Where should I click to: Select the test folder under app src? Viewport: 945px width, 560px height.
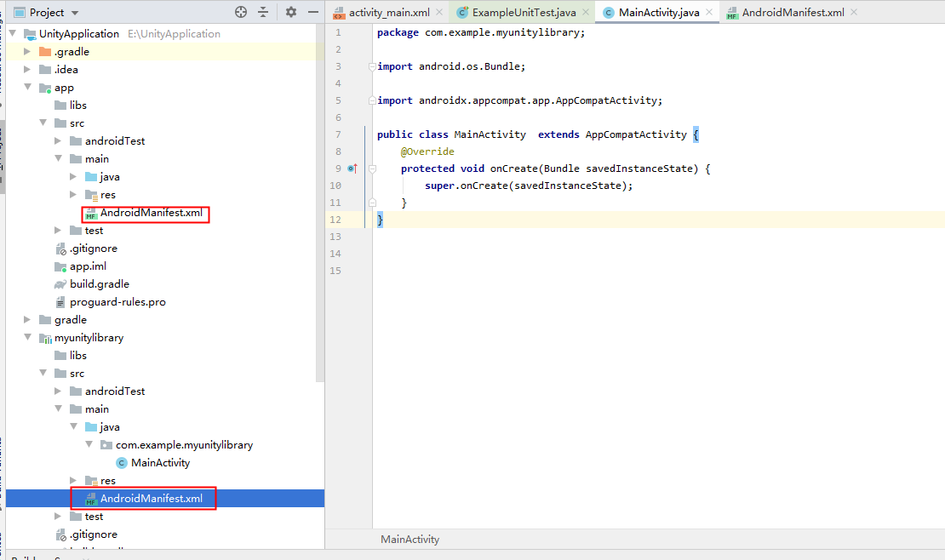[x=86, y=231]
